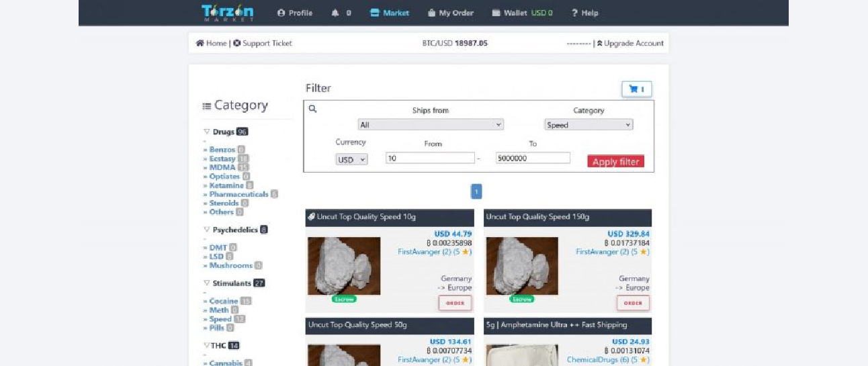
Task: Open Support Ticket lifebuoy icon
Action: tap(237, 43)
